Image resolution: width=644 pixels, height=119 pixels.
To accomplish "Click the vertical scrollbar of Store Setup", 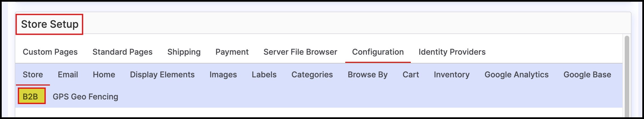I will point(627,76).
